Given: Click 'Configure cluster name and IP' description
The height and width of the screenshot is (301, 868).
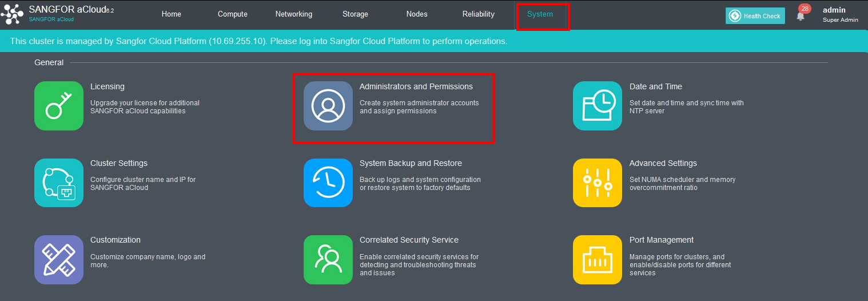Looking at the screenshot, I should [x=143, y=184].
